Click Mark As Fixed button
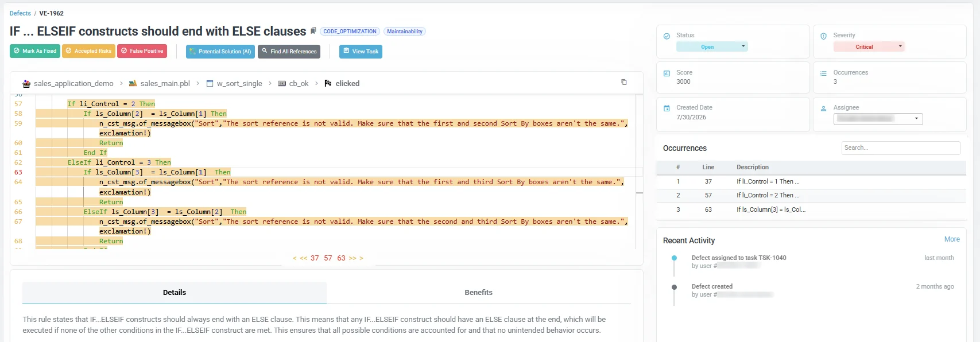Image resolution: width=980 pixels, height=342 pixels. coord(35,51)
